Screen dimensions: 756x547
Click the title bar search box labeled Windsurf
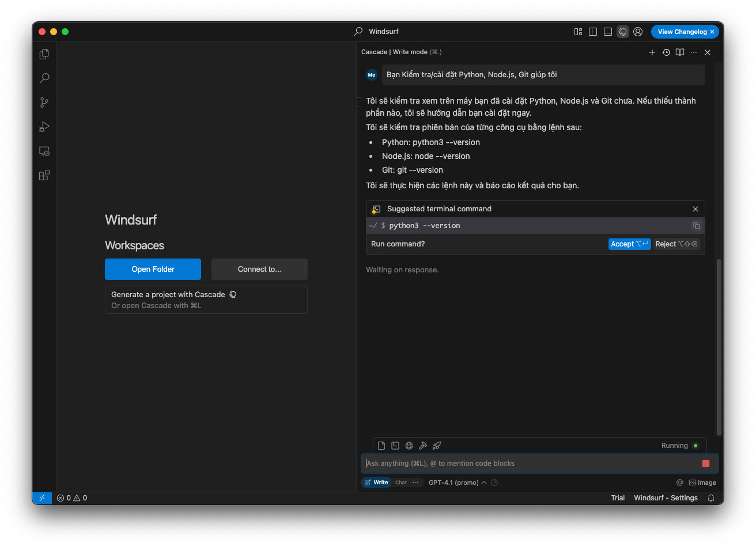[377, 32]
